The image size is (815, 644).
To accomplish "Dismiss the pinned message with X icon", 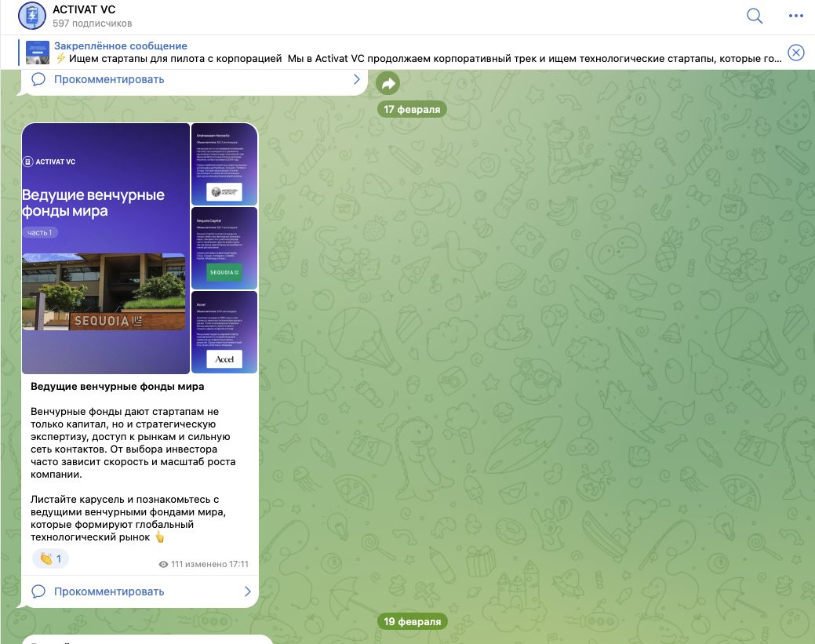I will tap(795, 53).
